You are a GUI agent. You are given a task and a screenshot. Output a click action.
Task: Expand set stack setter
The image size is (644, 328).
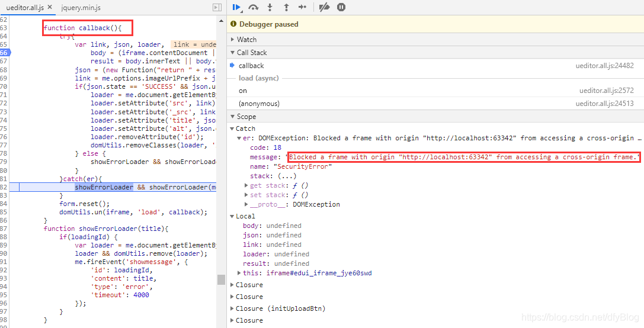click(x=246, y=195)
